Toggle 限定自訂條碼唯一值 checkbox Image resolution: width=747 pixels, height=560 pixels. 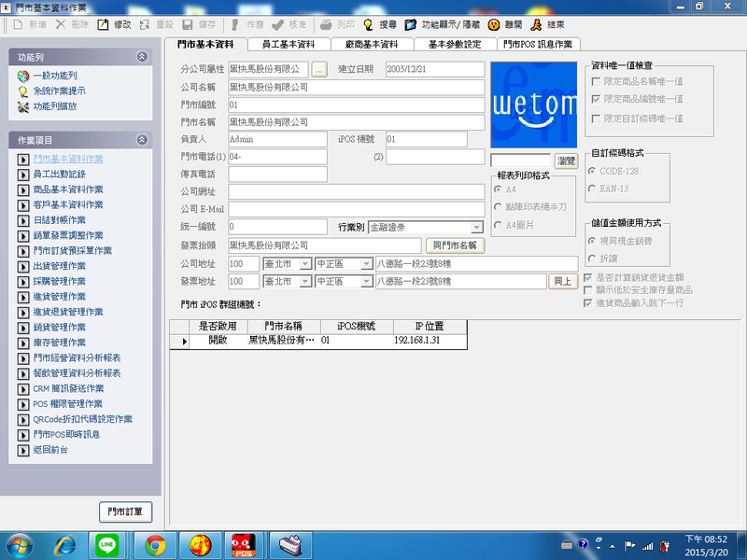596,119
